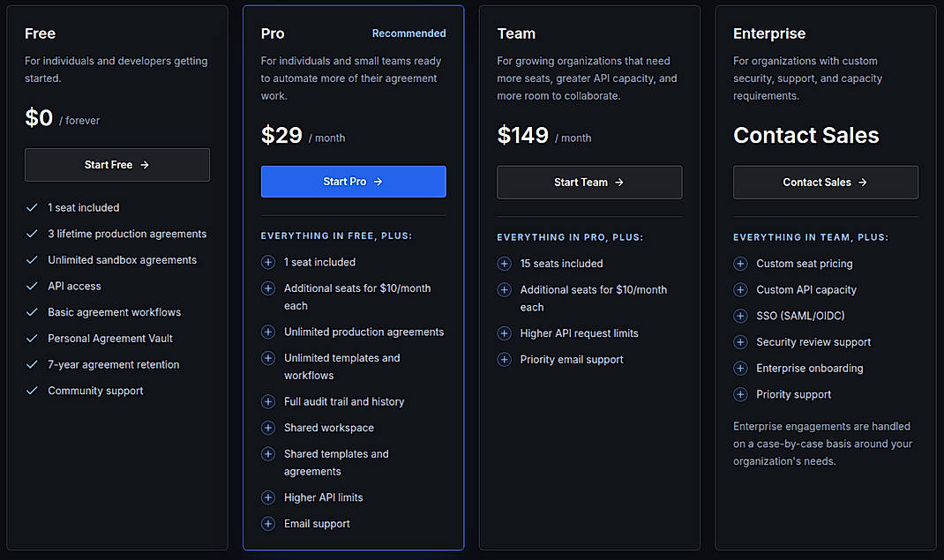Click Free plan description about individuals and developers
The height and width of the screenshot is (560, 944).
(x=116, y=70)
